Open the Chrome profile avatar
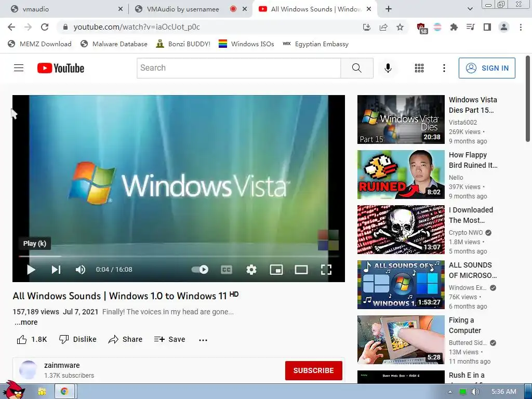 click(504, 27)
